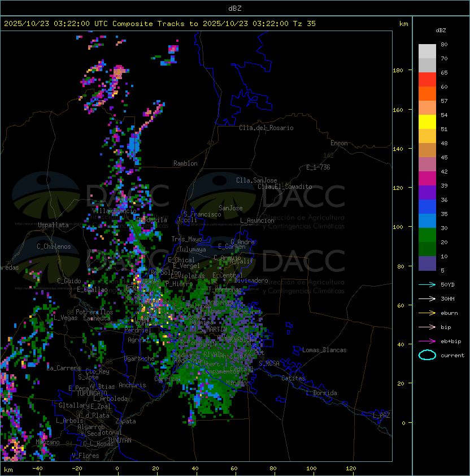
Task: Click the 'S_Francisco' map label
Action: pyautogui.click(x=202, y=214)
